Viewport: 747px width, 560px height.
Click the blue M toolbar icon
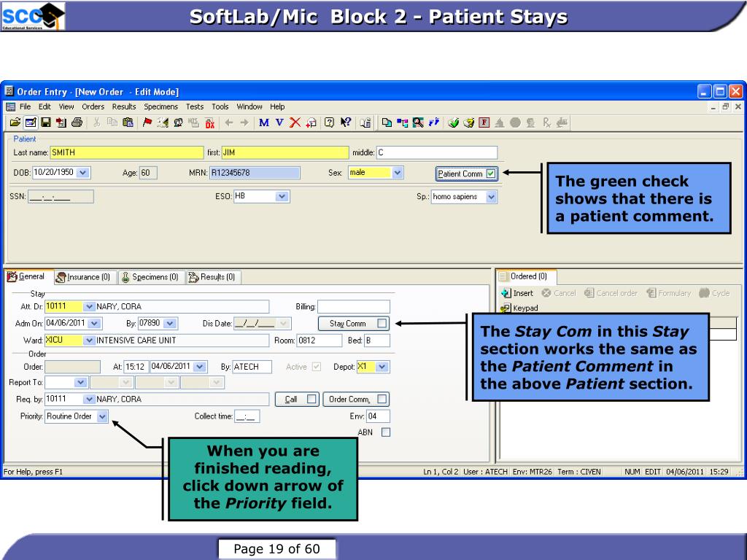click(264, 122)
